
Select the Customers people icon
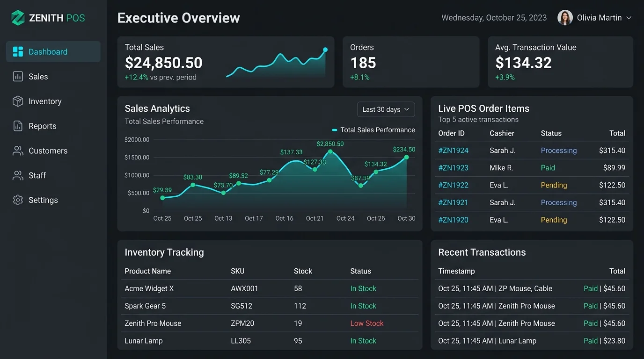18,151
